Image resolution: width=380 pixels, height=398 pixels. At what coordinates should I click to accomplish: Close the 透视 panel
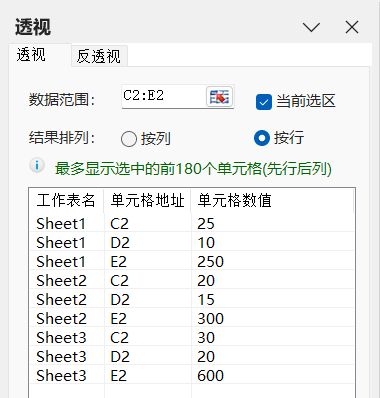click(x=352, y=27)
